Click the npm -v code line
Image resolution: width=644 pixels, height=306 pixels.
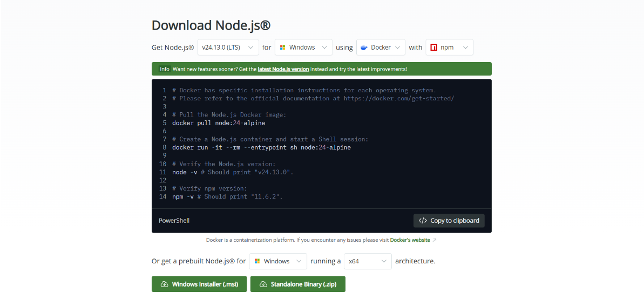(228, 197)
